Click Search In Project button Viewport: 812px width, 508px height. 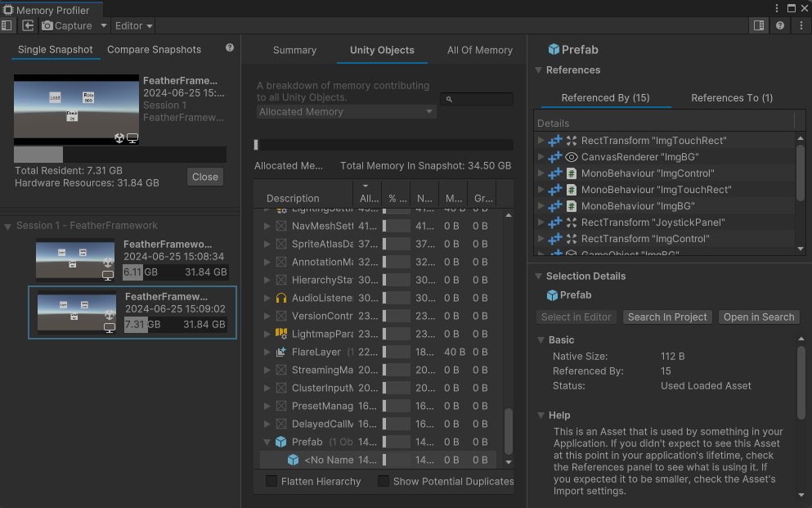pos(667,317)
